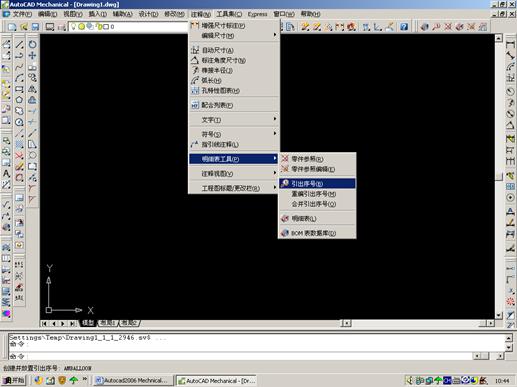Choose 明细表(L) submenu item

(317, 218)
